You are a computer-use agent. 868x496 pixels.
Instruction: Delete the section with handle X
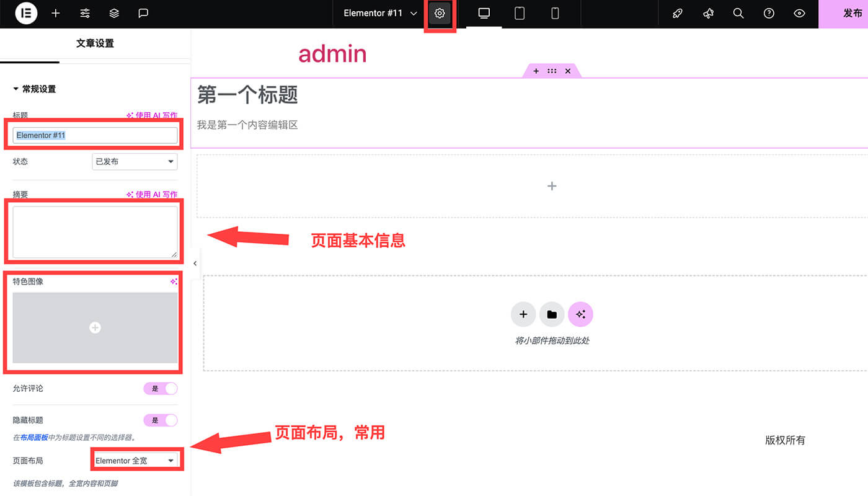[568, 71]
